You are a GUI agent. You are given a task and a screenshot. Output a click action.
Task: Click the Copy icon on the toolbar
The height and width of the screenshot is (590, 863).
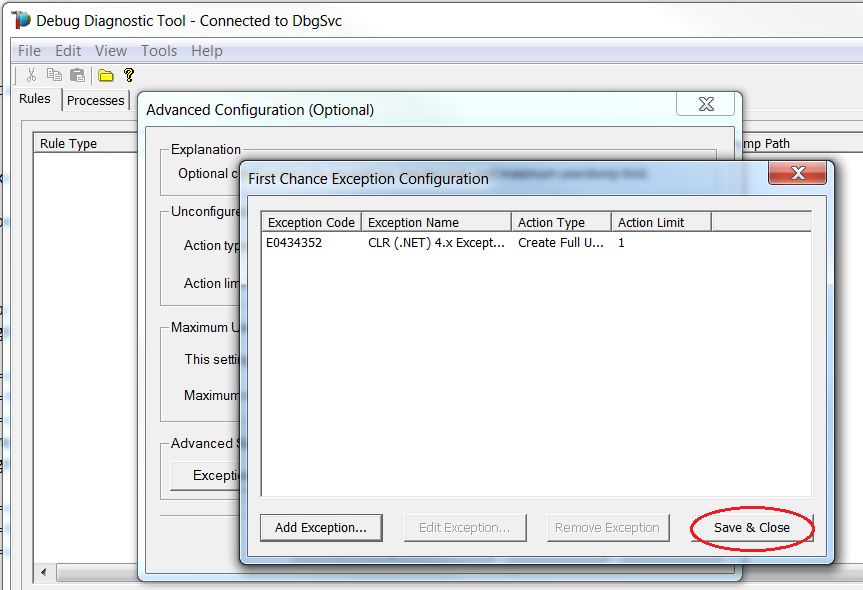coord(53,74)
